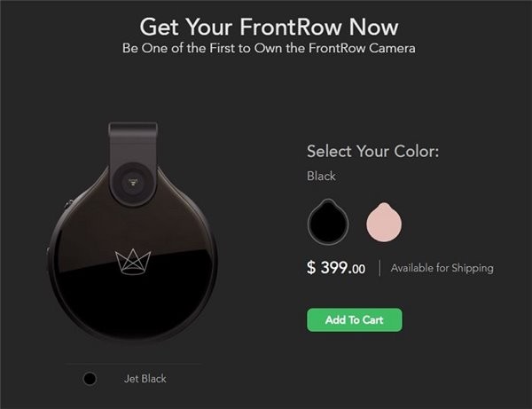Select the black color swatch
Image resolution: width=532 pixels, height=409 pixels.
328,222
